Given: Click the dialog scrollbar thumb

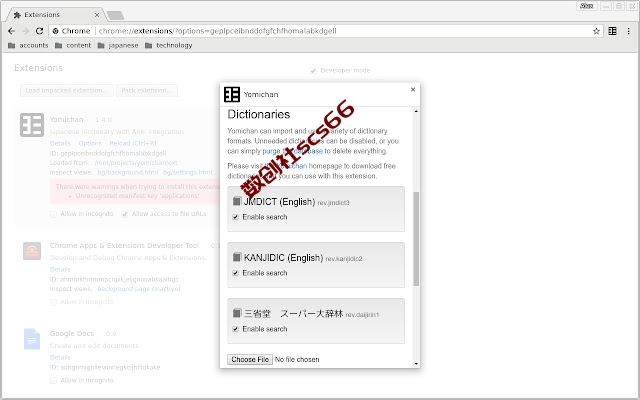Looking at the screenshot, I should pyautogui.click(x=416, y=239).
